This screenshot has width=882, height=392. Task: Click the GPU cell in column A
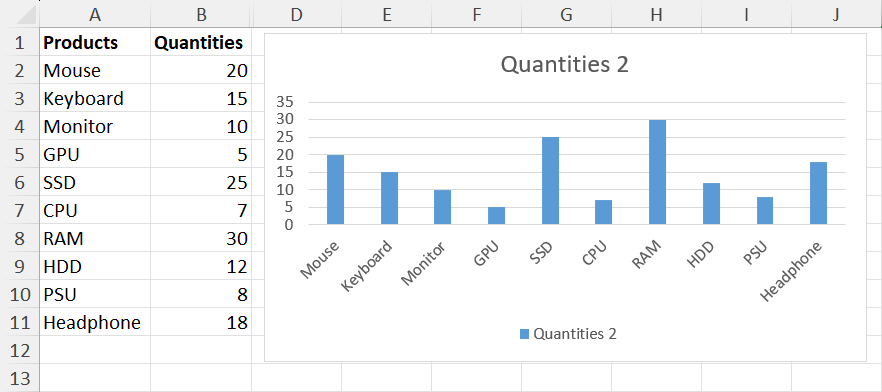[x=95, y=155]
